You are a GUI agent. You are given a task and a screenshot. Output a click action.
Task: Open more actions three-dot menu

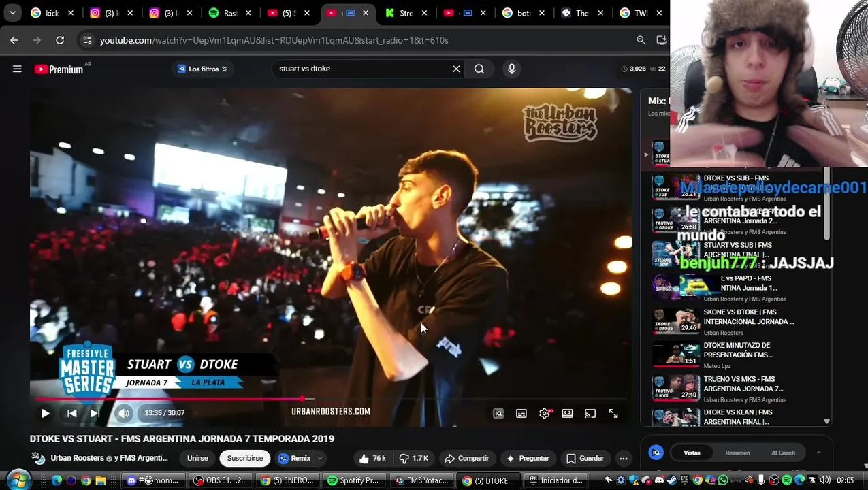(623, 459)
